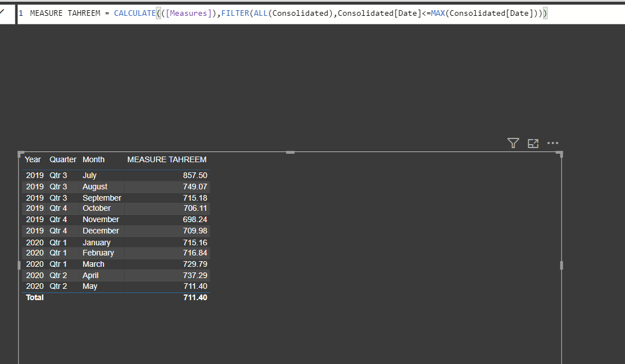Click the value 716.84
Image resolution: width=625 pixels, height=364 pixels.
195,253
